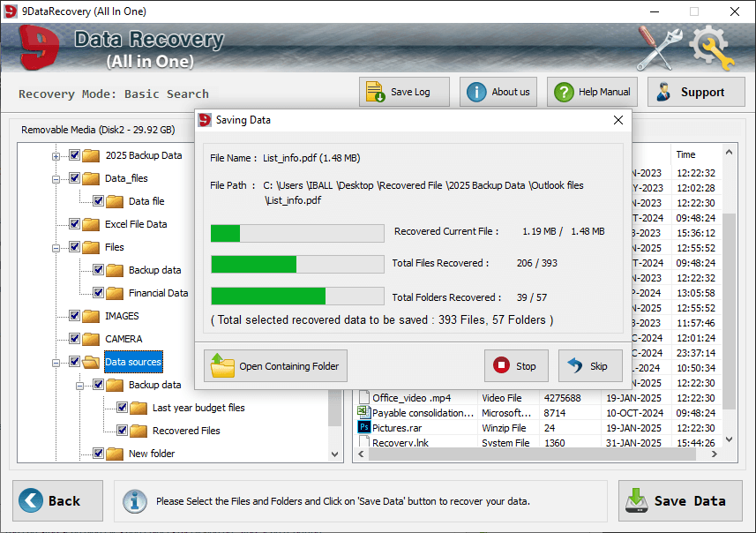Select the IMAGES folder label
This screenshot has width=756, height=533.
tap(122, 316)
